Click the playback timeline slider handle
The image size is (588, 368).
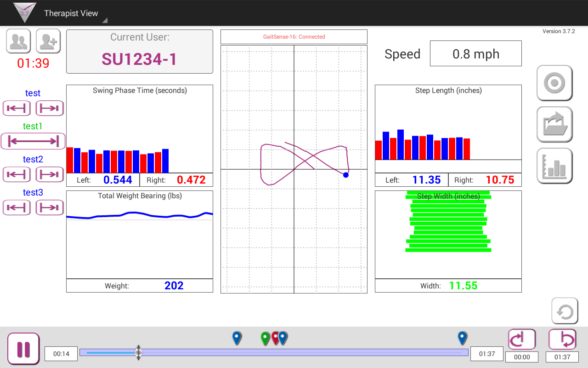pos(138,353)
